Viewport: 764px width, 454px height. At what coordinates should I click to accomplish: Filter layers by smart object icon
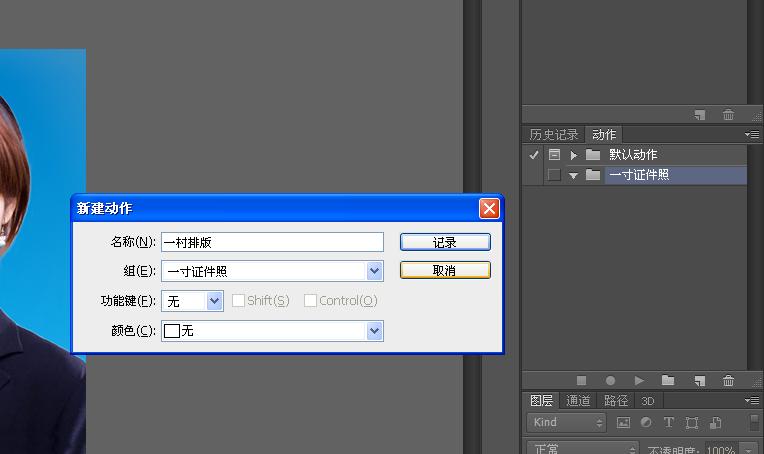[715, 422]
